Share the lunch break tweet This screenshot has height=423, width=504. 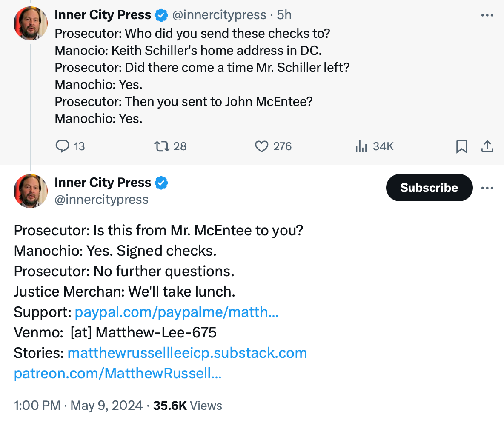(488, 146)
